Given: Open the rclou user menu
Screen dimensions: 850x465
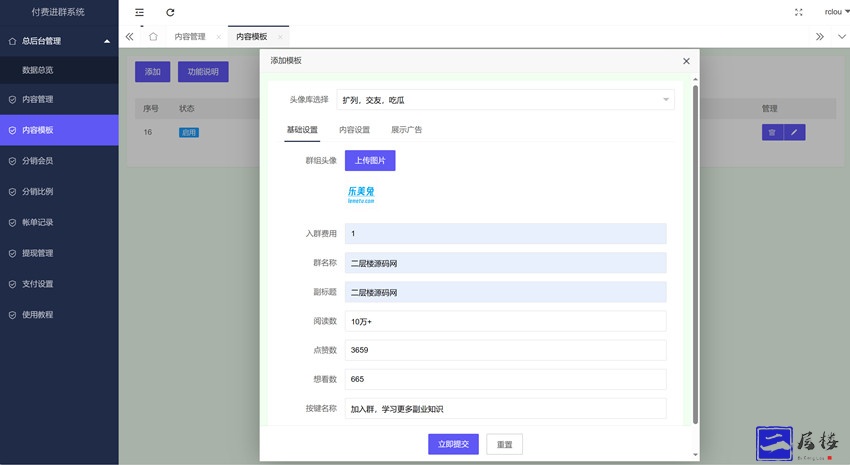Looking at the screenshot, I should coord(830,12).
